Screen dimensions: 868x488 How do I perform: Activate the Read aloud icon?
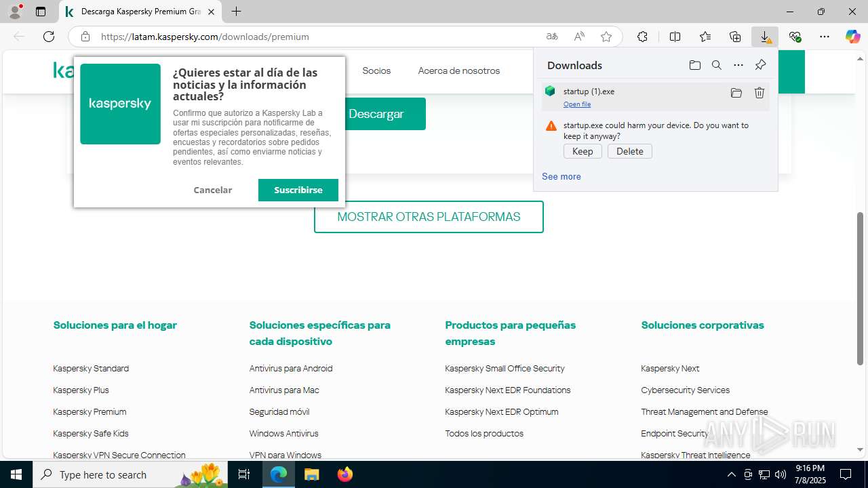pos(579,37)
